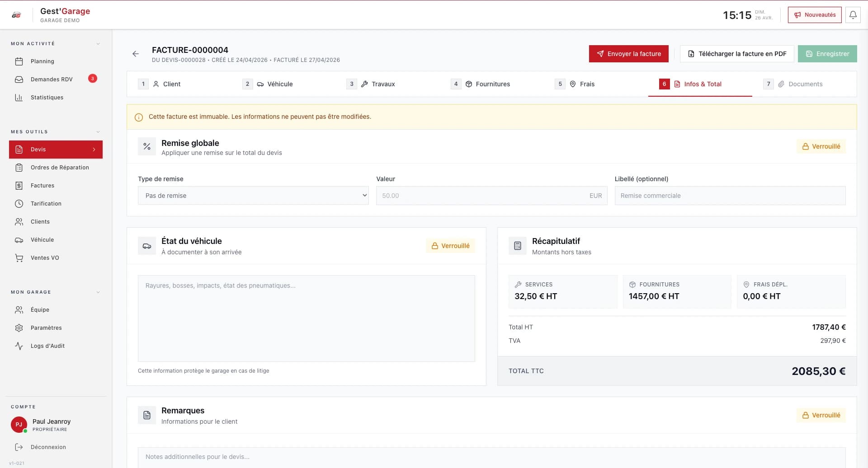
Task: Click the Statistiques chart icon
Action: pyautogui.click(x=19, y=98)
